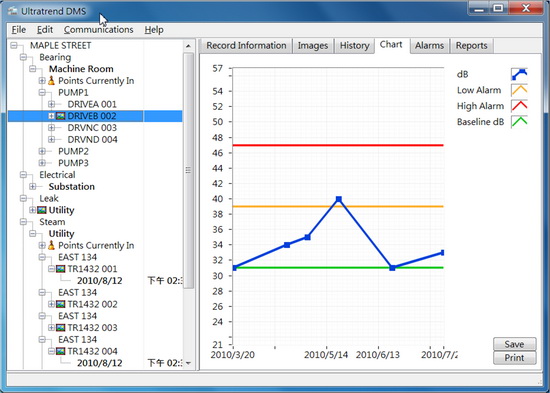Print the chart using the Print button
Viewport: 550px width, 393px height.
click(515, 358)
